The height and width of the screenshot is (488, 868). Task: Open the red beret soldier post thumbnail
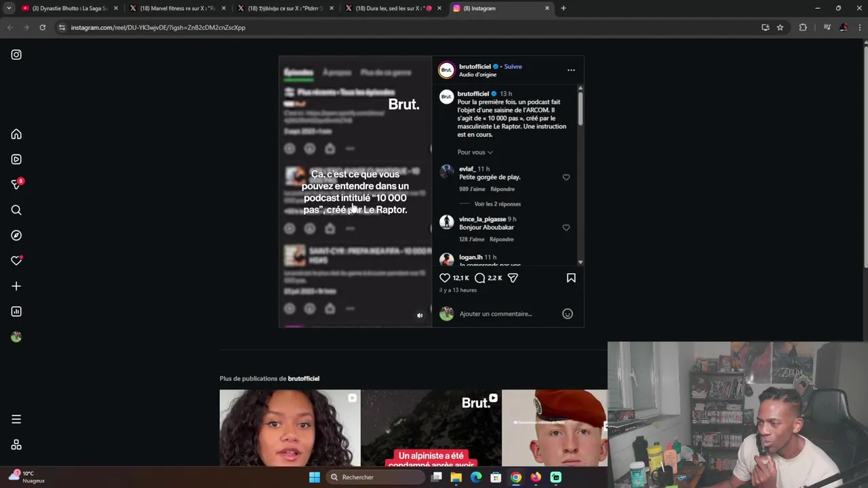point(555,428)
